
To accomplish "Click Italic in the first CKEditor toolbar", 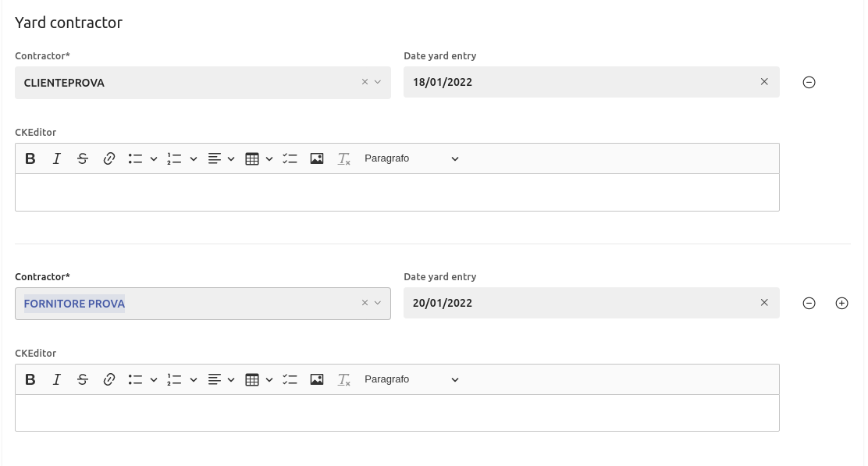I will coord(56,158).
